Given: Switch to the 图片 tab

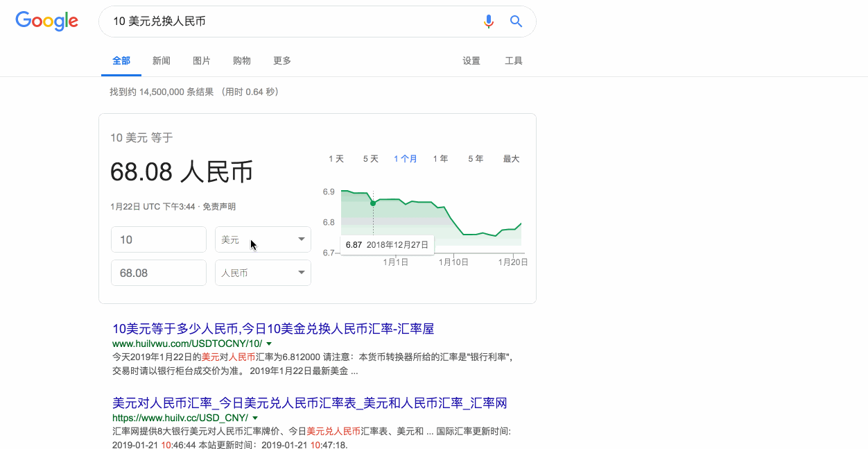Looking at the screenshot, I should click(202, 61).
